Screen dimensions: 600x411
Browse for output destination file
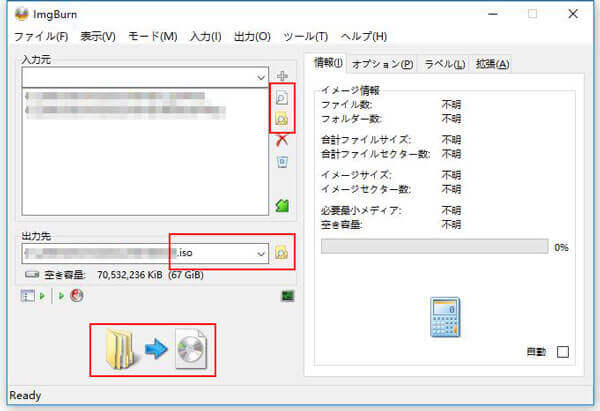point(281,253)
